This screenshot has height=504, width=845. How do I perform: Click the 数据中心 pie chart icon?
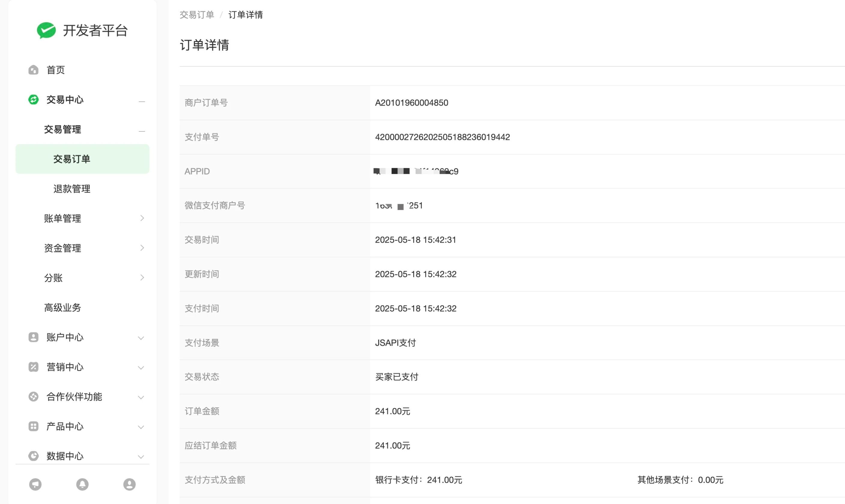pyautogui.click(x=33, y=456)
